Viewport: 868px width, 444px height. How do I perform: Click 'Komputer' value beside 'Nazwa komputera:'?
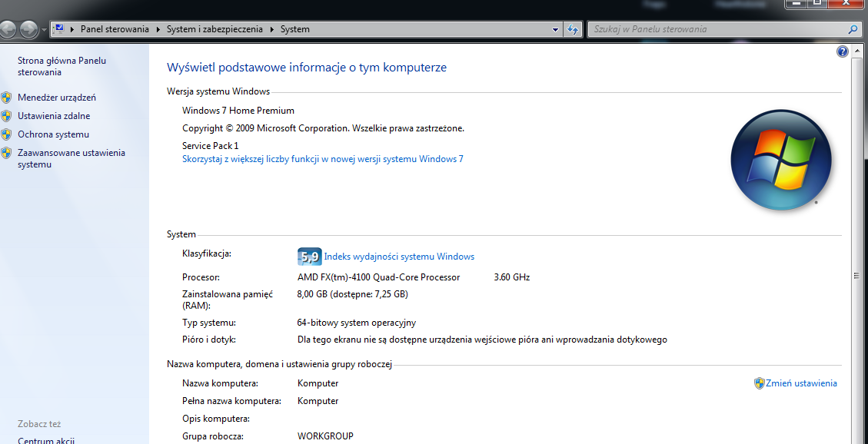318,383
